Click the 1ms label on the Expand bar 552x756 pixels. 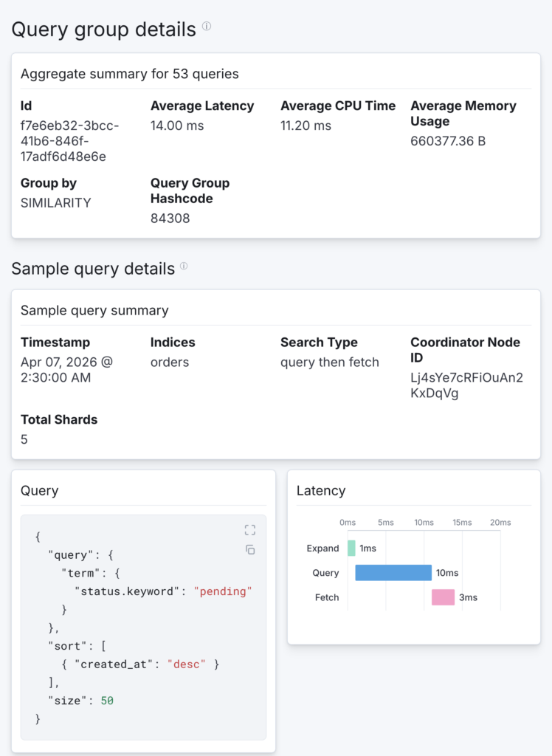tap(368, 549)
